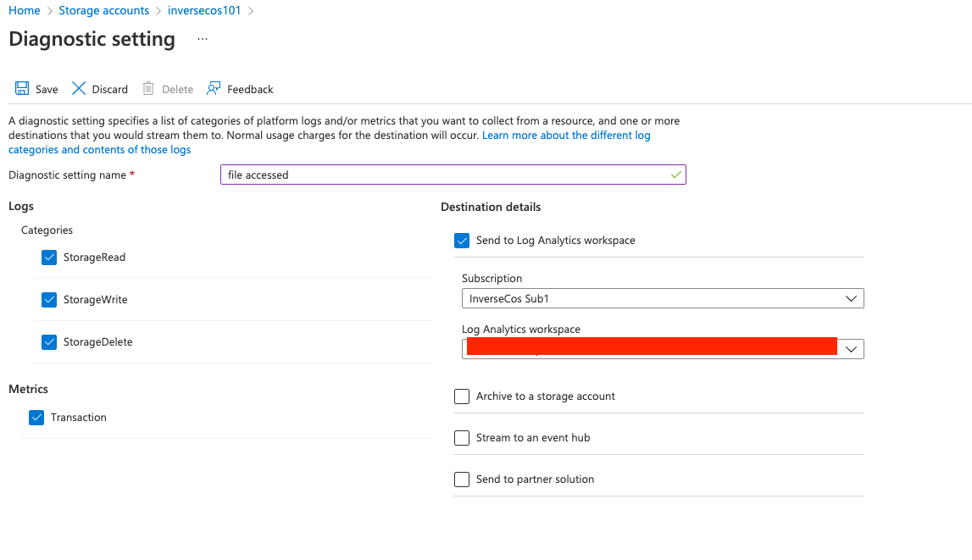972x560 pixels.
Task: Enable Archive to a storage account
Action: pyautogui.click(x=462, y=396)
